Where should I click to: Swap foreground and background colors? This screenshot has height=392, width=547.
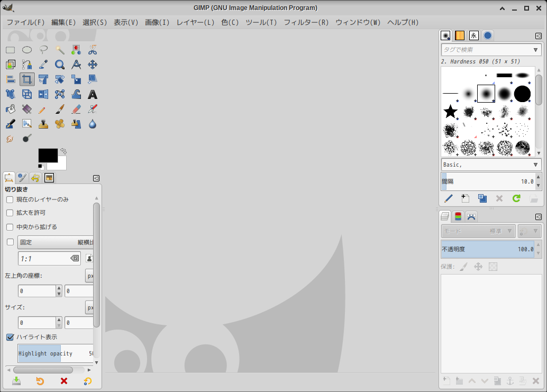tap(63, 151)
